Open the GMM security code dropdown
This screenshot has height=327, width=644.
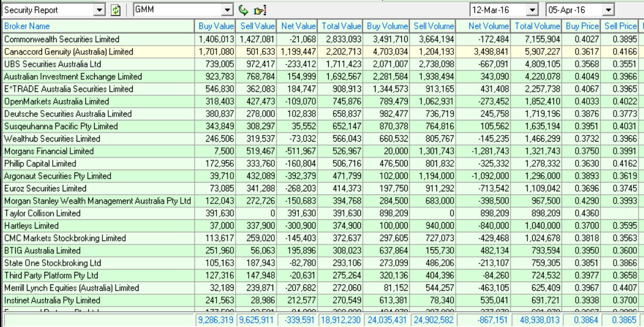228,10
